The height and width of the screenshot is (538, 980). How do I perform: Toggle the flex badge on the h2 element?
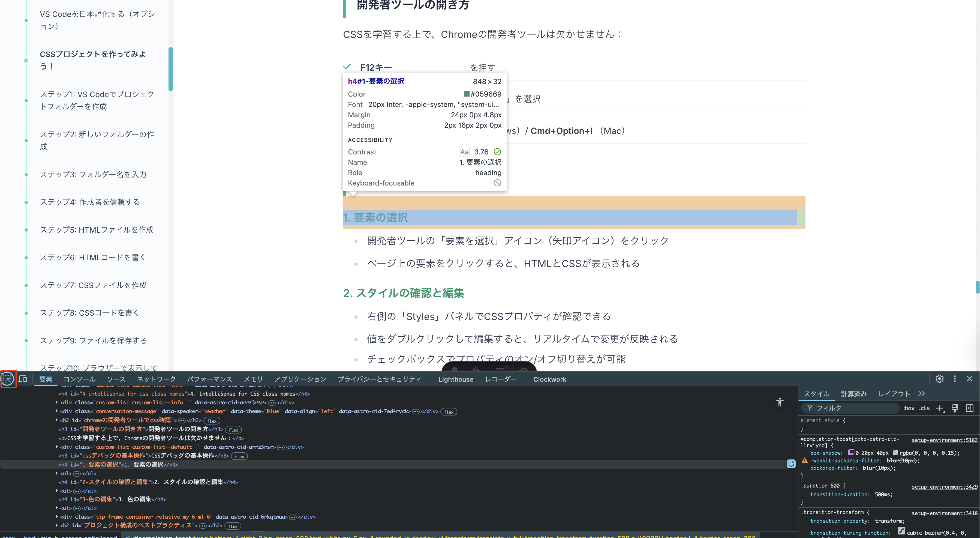coord(212,421)
